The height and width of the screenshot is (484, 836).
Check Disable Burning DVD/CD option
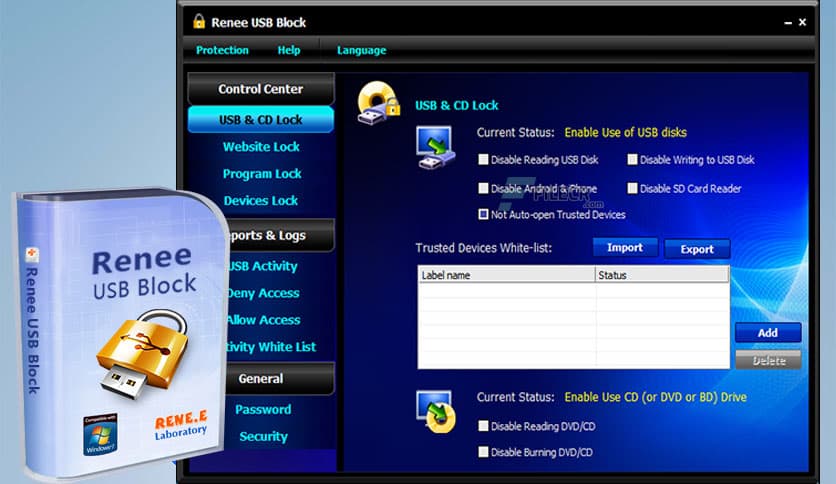coord(483,452)
